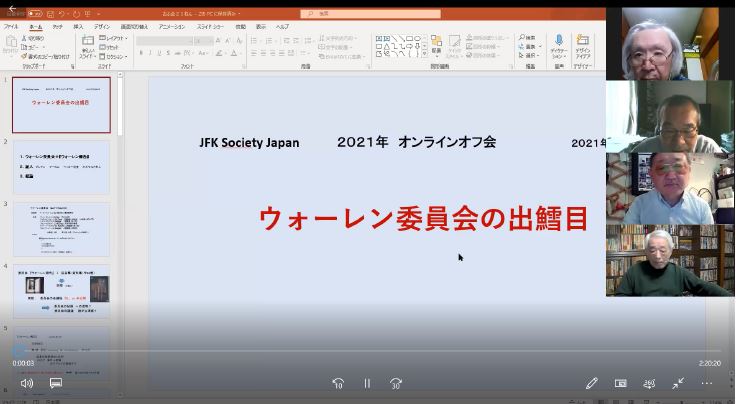Toggle the AutoSave switch
736x404 pixels.
coord(35,14)
